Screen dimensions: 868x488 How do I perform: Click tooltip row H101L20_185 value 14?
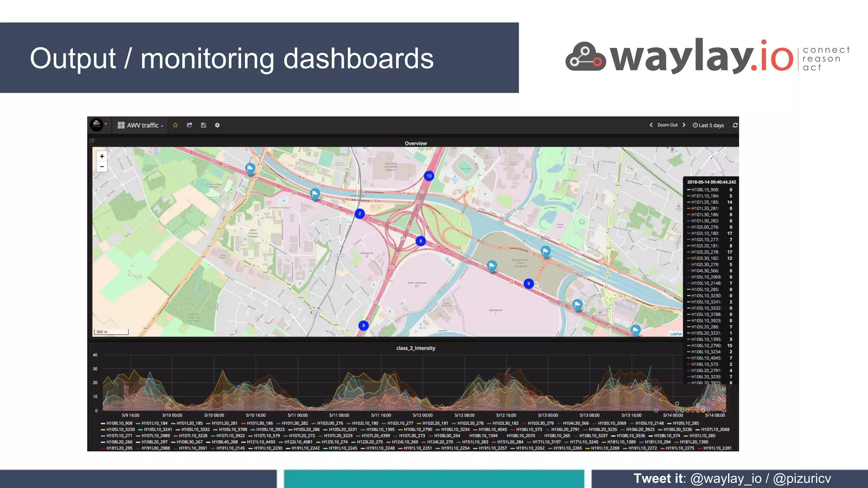[710, 202]
